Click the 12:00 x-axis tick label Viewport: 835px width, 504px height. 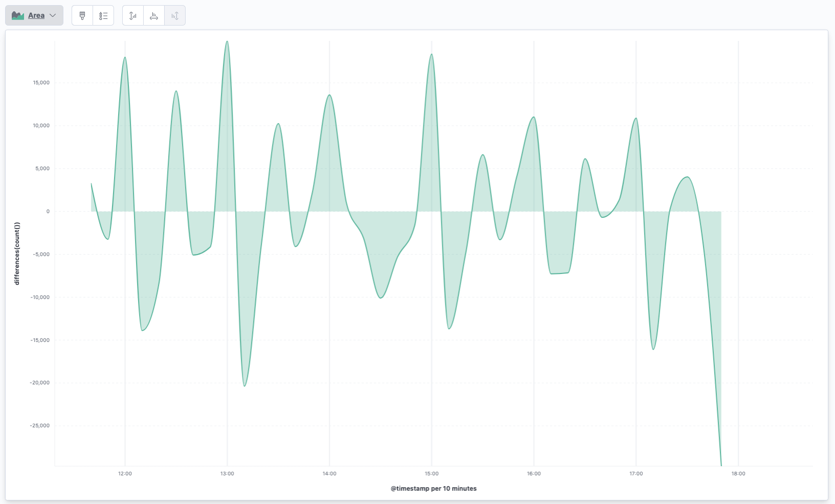coord(125,474)
